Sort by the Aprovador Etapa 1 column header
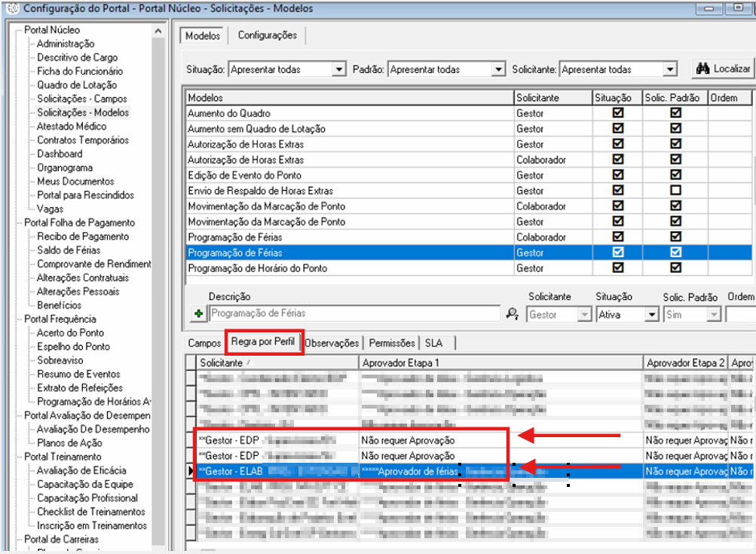 coord(500,363)
